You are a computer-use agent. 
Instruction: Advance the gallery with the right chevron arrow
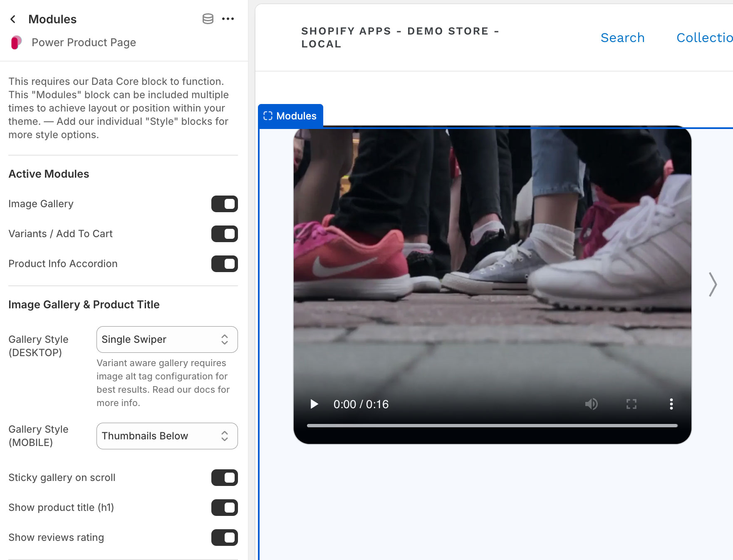coord(712,285)
